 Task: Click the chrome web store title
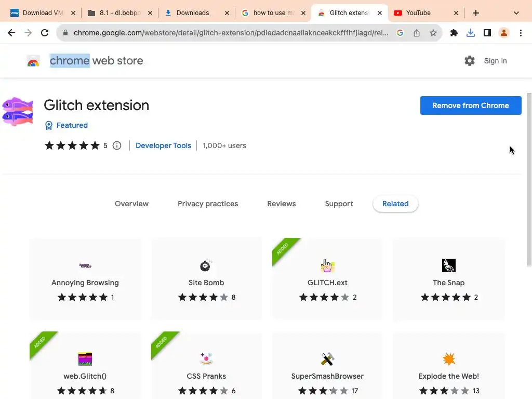point(96,61)
